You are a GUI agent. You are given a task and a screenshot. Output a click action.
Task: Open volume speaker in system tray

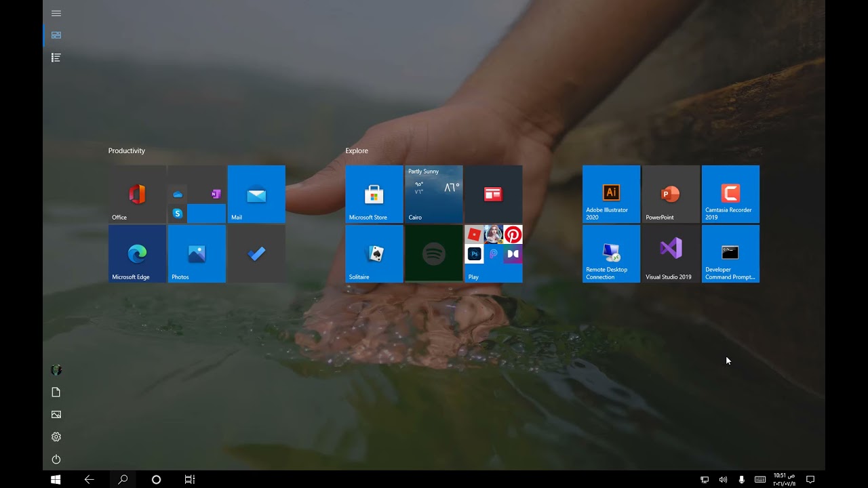point(723,479)
